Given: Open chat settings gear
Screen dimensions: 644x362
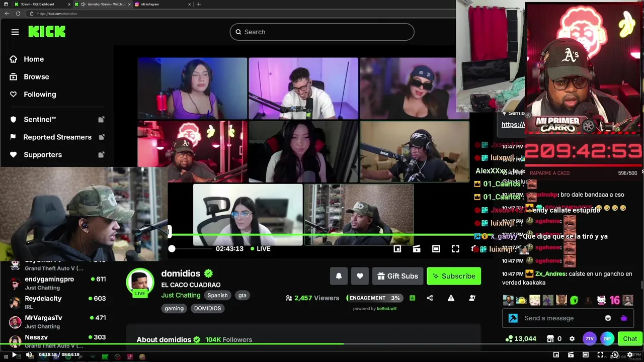Looking at the screenshot, I should pos(572,339).
